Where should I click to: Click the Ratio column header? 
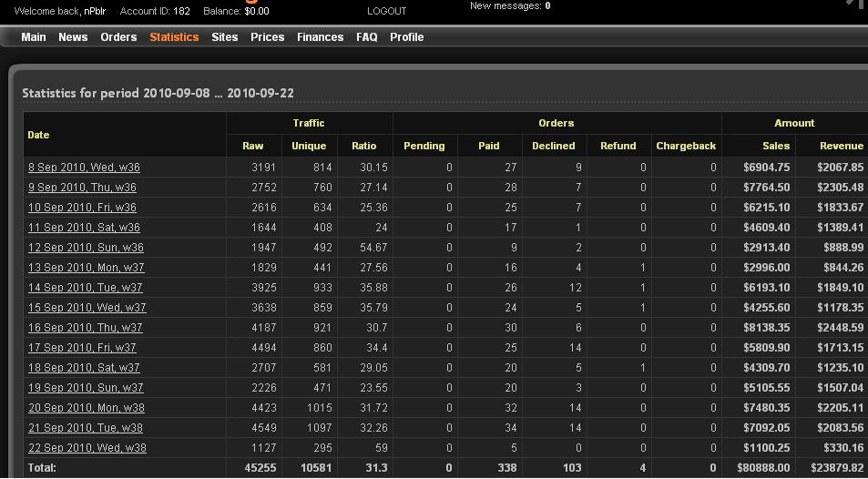(363, 146)
